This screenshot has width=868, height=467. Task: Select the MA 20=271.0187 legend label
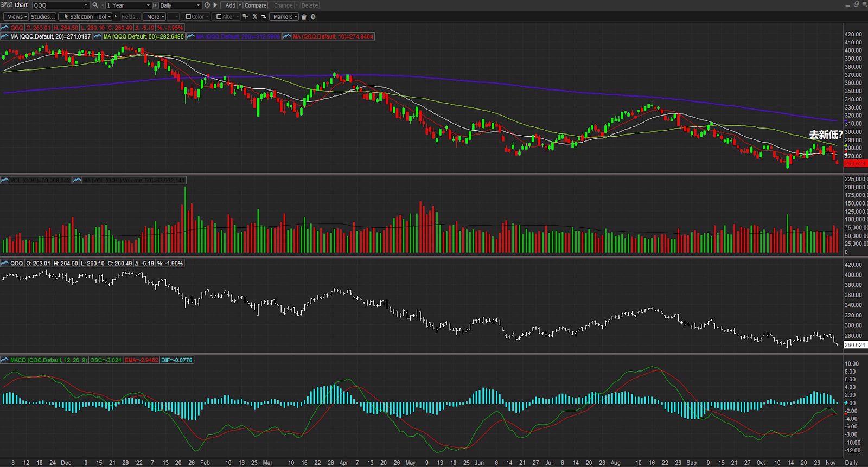click(50, 36)
